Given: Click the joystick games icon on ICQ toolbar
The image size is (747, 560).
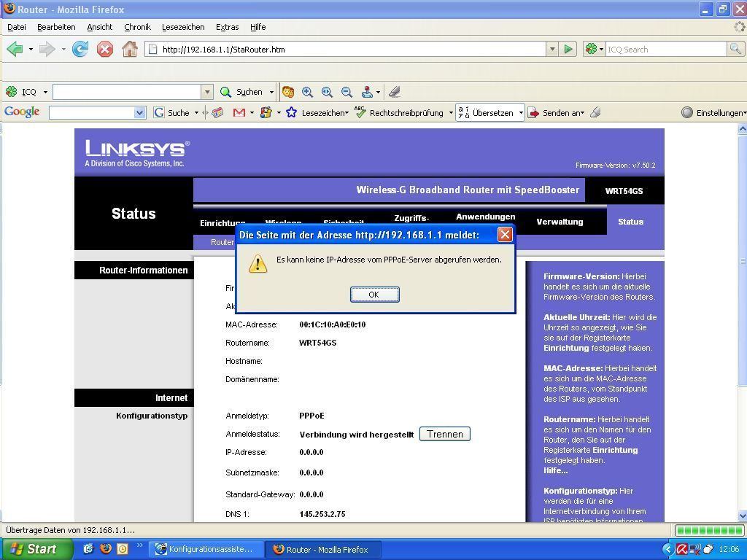Looking at the screenshot, I should [367, 91].
